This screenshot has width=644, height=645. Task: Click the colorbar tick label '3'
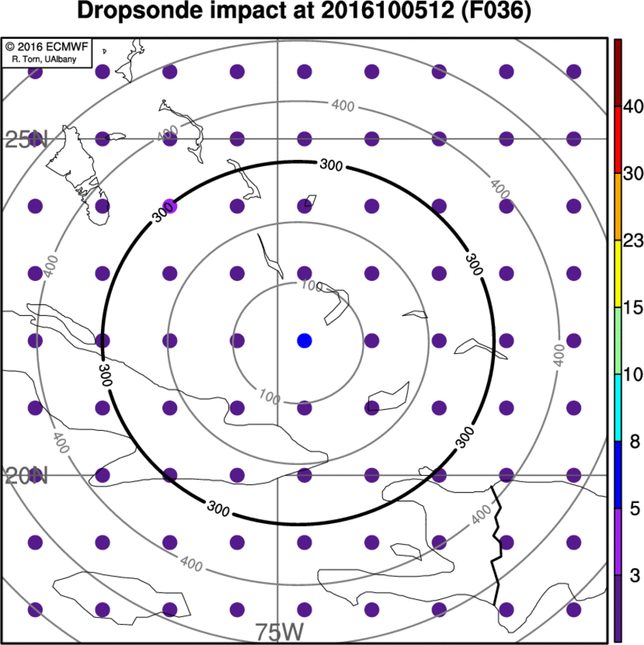(635, 575)
